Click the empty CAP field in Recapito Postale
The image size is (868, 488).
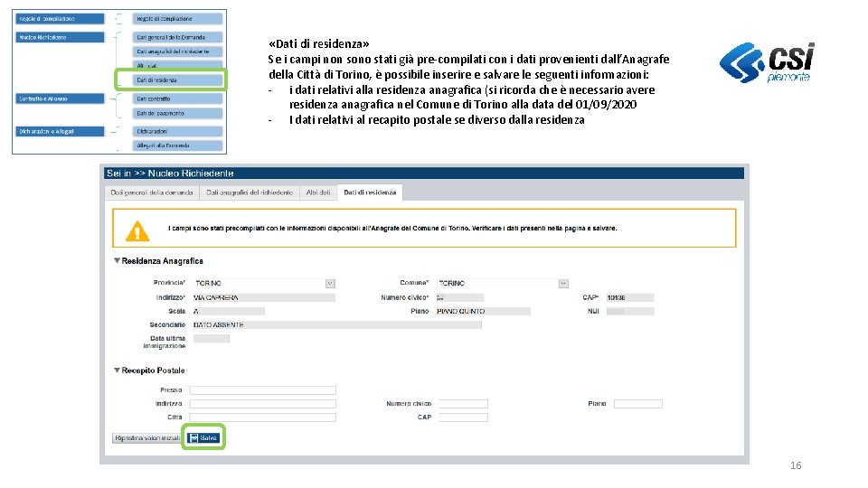[463, 418]
